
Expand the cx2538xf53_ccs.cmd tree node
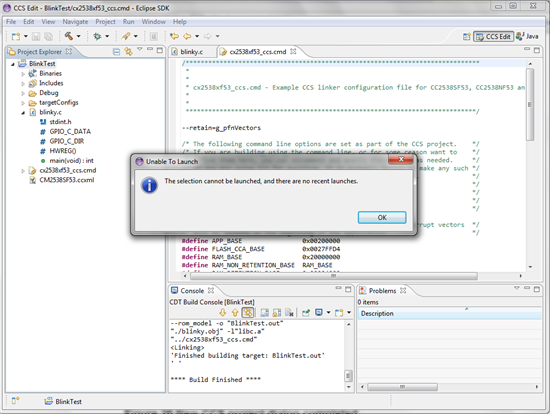click(x=23, y=171)
